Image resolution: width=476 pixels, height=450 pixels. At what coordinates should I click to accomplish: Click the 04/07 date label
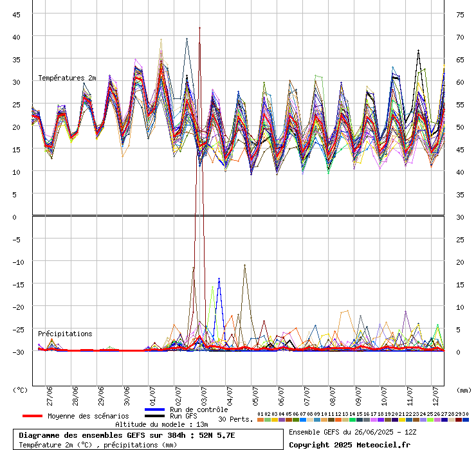(x=230, y=396)
